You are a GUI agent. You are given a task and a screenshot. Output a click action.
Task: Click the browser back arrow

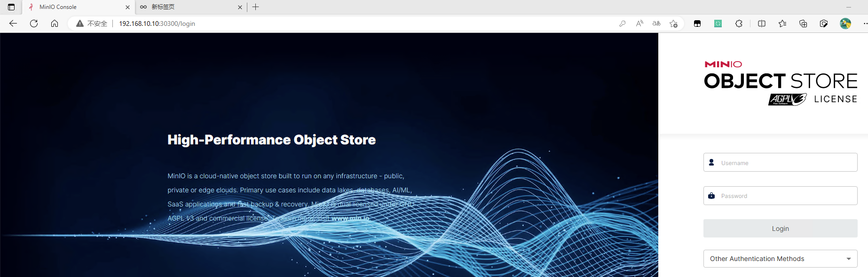click(x=13, y=24)
